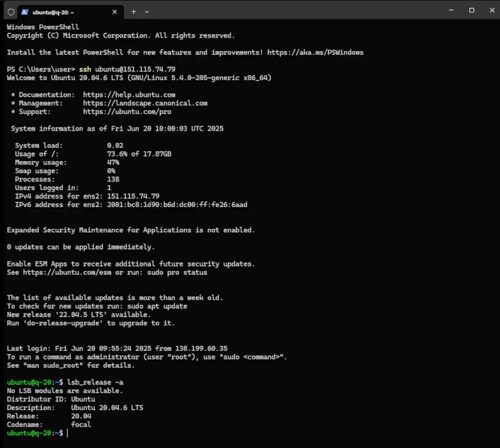This screenshot has width=500, height=448.
Task: Click the 'Expanded Security Maintenance' line
Action: point(131,230)
